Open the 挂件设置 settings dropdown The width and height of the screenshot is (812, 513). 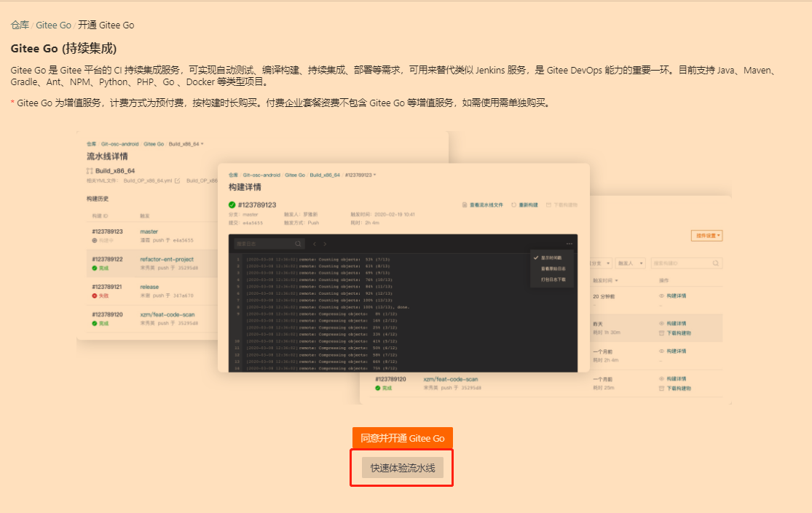point(706,236)
